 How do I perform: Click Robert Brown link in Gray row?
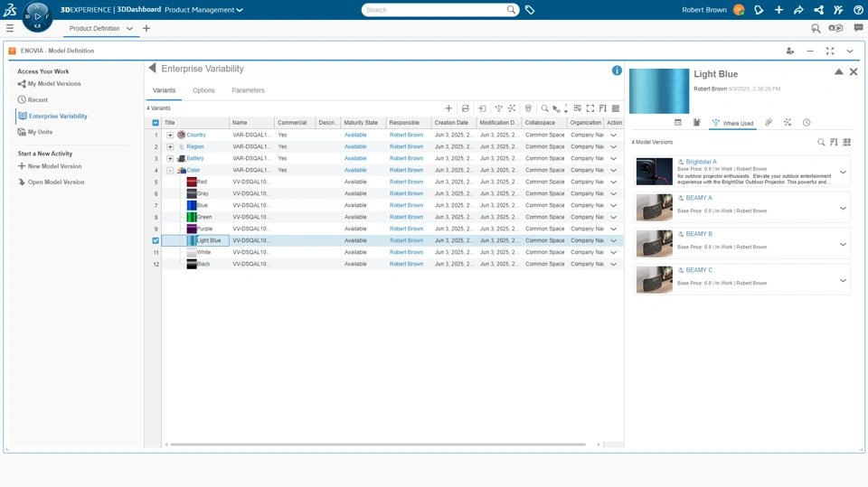(x=406, y=193)
